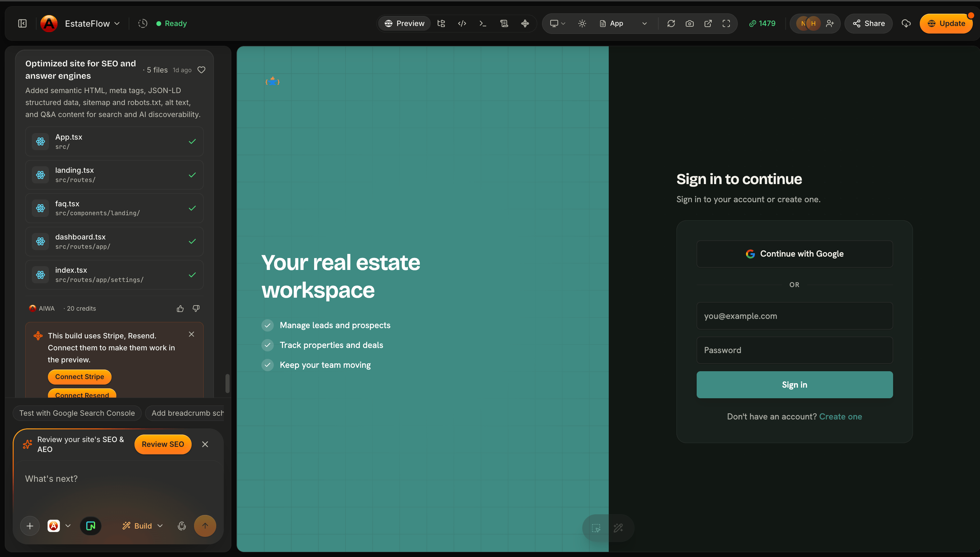
Task: Open the database tables icon
Action: (504, 23)
